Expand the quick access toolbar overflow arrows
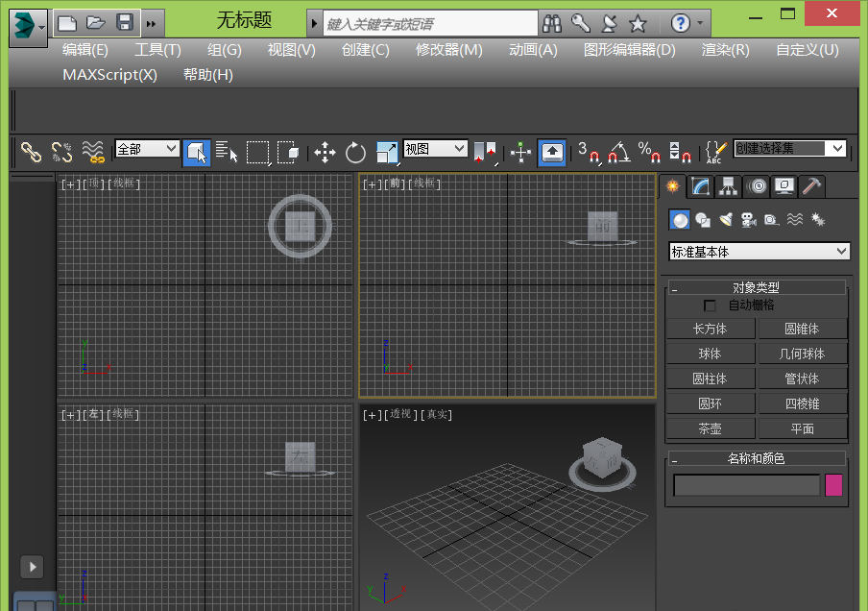The height and width of the screenshot is (611, 868). (151, 24)
